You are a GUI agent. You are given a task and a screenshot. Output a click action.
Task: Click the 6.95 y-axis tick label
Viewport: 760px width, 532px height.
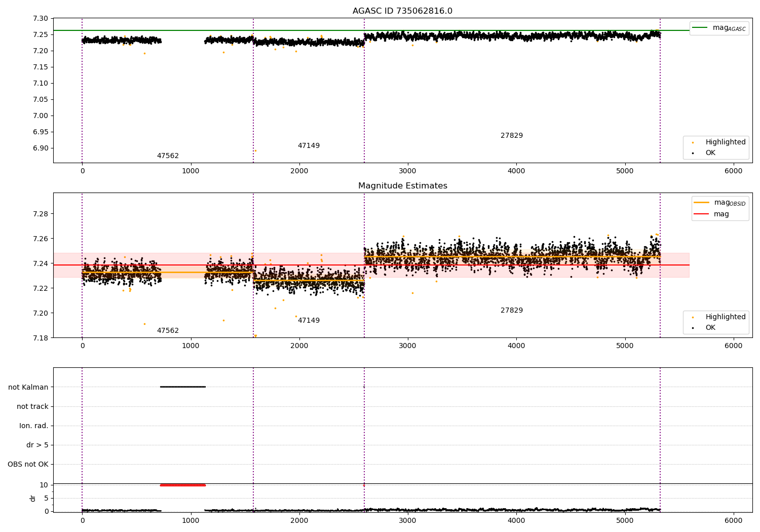tap(40, 132)
